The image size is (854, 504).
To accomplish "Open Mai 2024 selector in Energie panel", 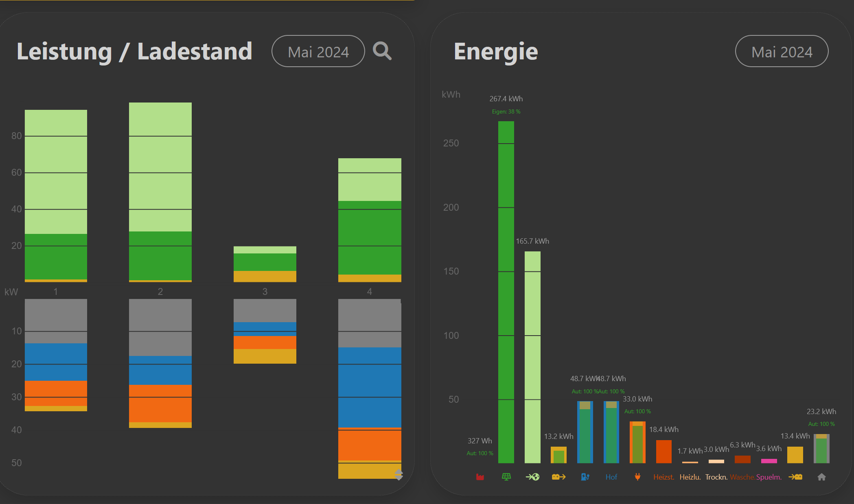I will (782, 51).
